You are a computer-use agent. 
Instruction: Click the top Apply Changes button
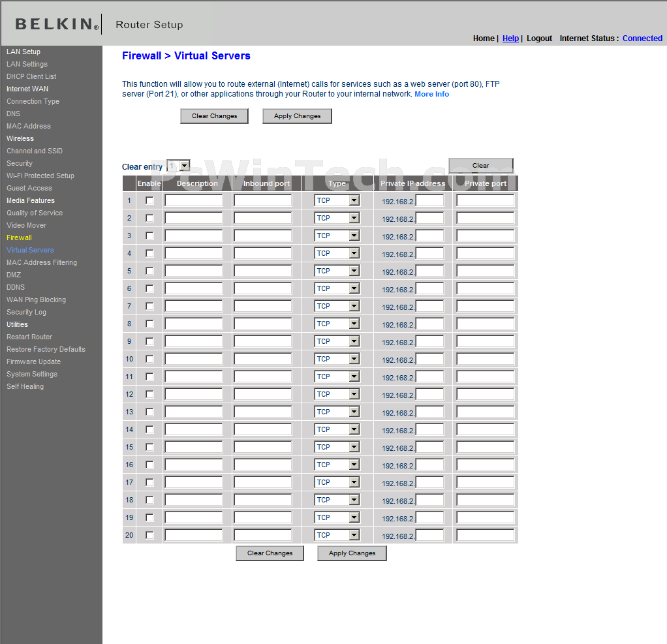298,116
